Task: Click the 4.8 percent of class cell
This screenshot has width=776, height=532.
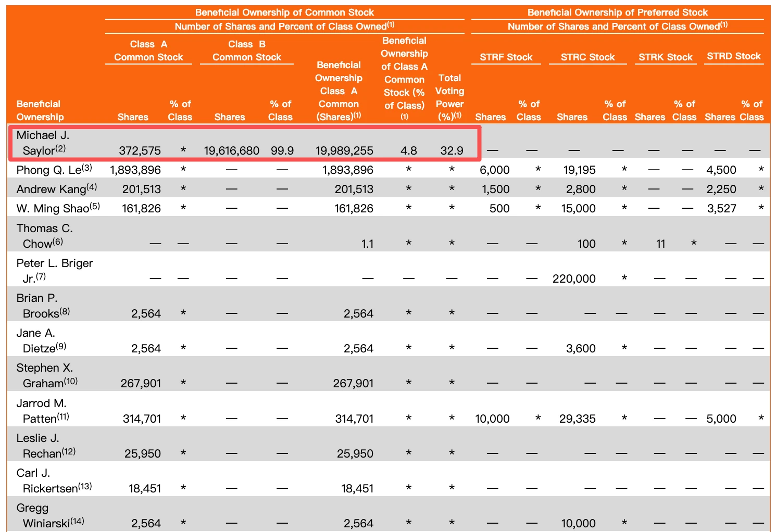Action: pos(409,150)
